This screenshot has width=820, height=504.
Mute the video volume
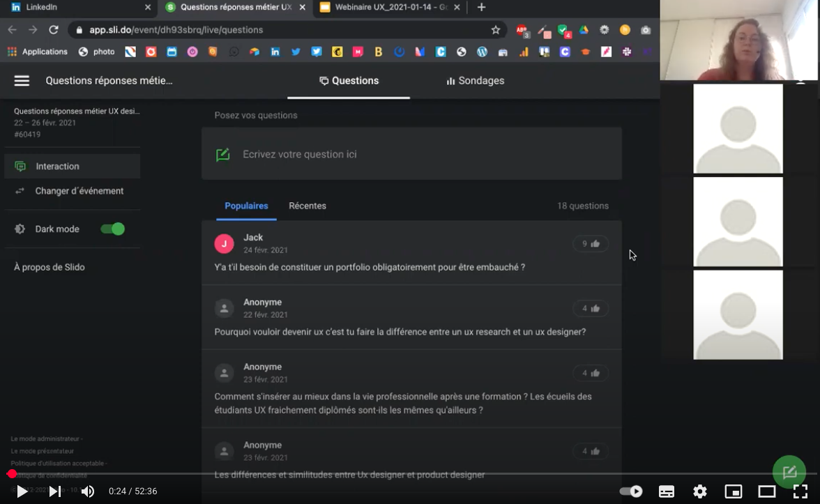(88, 491)
